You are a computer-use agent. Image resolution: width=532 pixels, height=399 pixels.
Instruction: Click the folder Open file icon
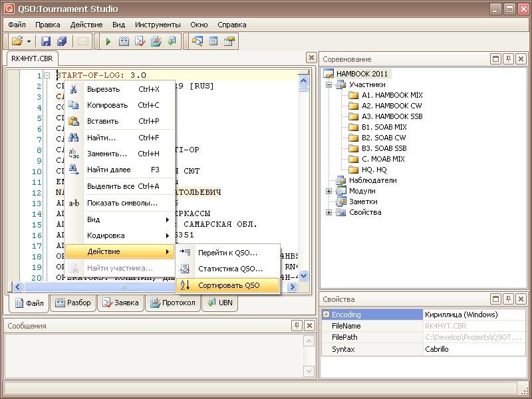point(17,41)
